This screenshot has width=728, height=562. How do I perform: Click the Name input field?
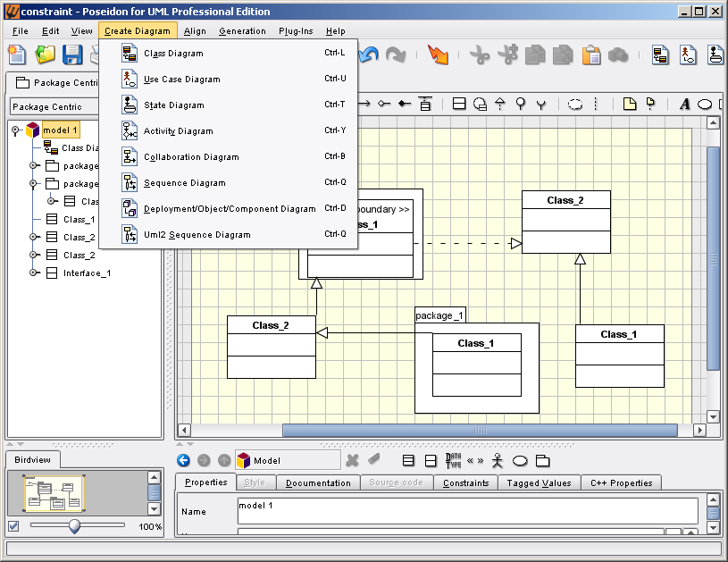point(467,511)
